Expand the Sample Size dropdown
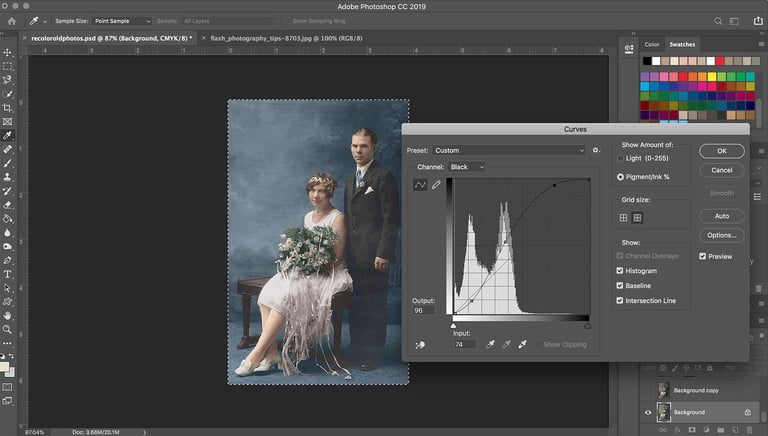This screenshot has height=436, width=768. (x=122, y=20)
